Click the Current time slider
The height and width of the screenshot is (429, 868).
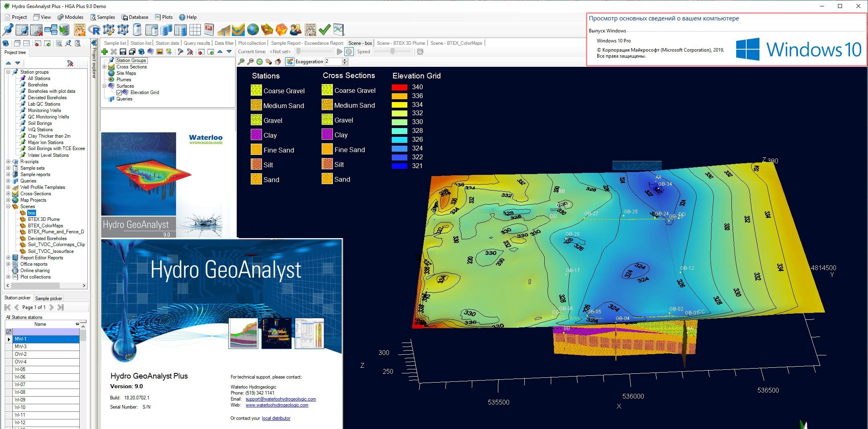coord(314,52)
